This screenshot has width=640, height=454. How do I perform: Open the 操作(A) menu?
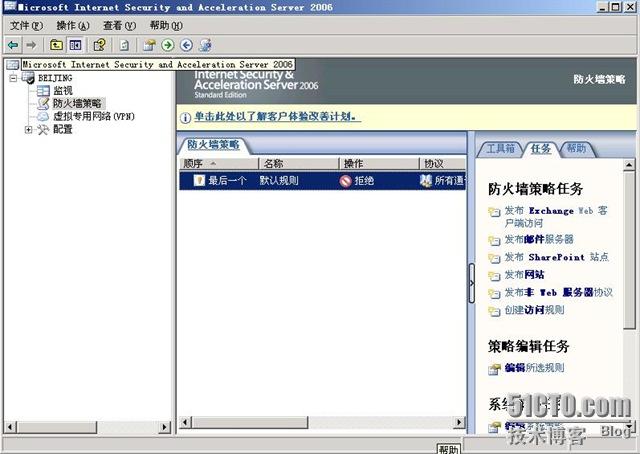tap(73, 26)
